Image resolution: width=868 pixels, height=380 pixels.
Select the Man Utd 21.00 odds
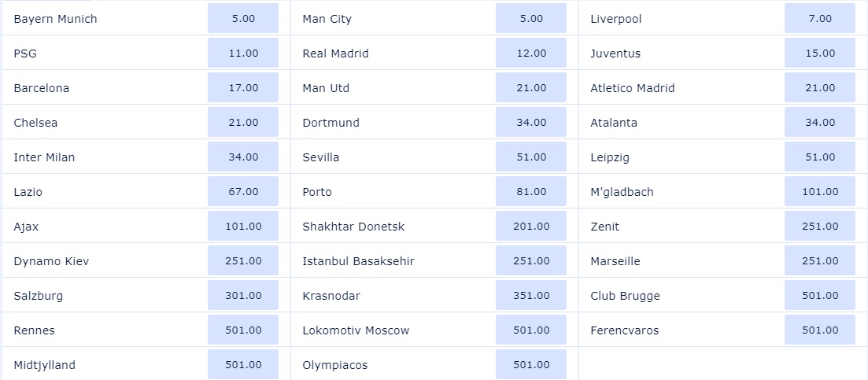pos(531,88)
